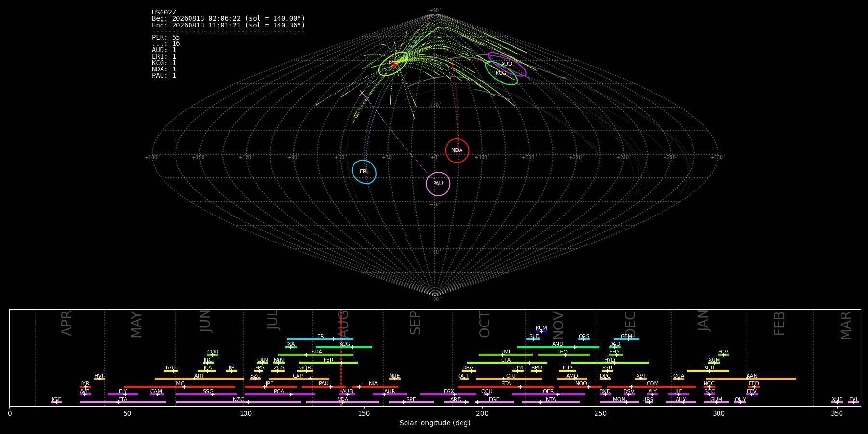The image size is (868, 434).
Task: Click the LEO shower bar
Action: click(x=564, y=355)
